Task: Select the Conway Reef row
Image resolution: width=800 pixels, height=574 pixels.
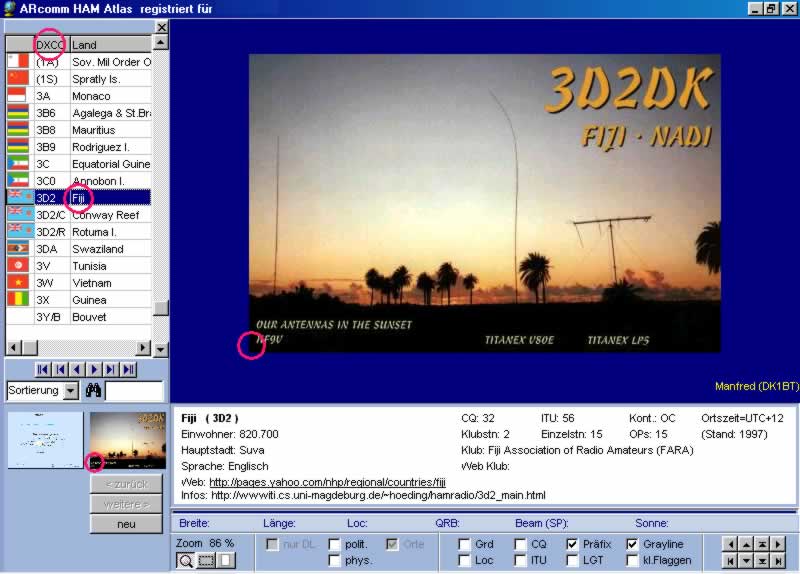Action: [x=79, y=215]
